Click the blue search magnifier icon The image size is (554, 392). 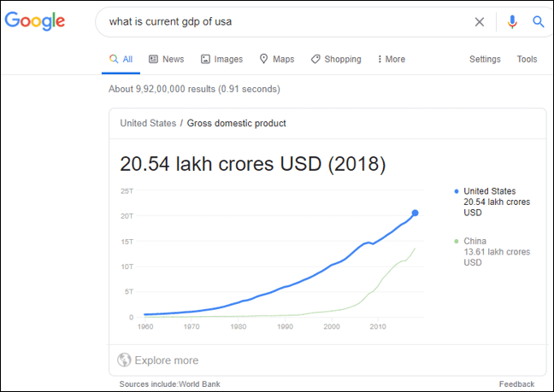pos(539,22)
